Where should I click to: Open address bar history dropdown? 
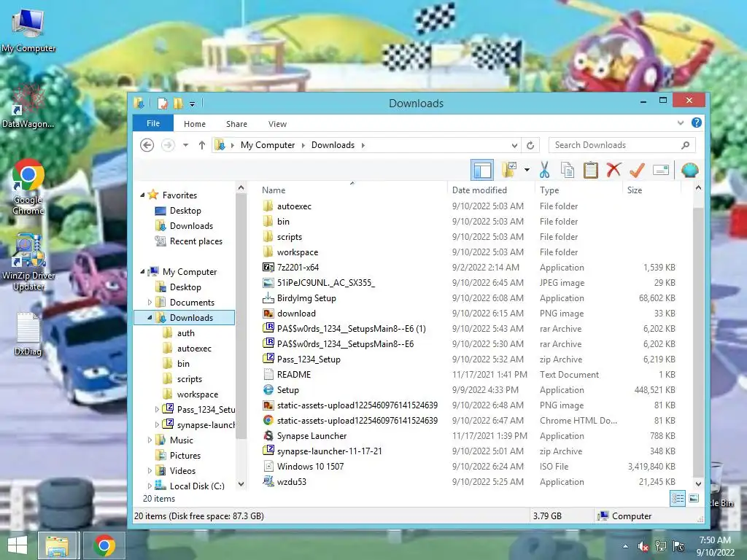click(x=514, y=145)
